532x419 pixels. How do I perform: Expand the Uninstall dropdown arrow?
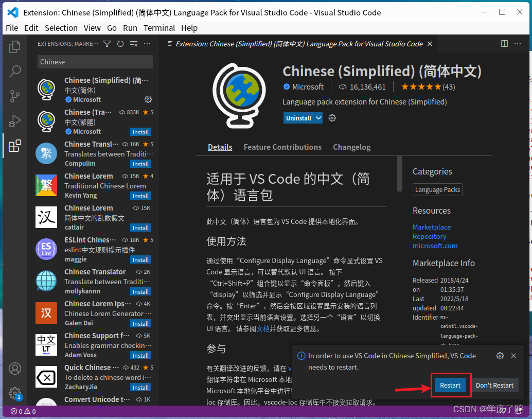[318, 118]
